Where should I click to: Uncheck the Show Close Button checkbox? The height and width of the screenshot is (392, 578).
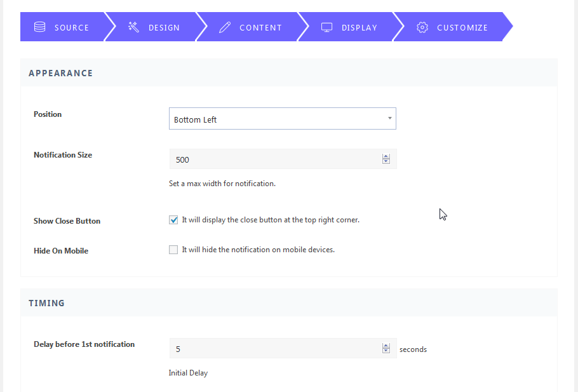click(173, 219)
